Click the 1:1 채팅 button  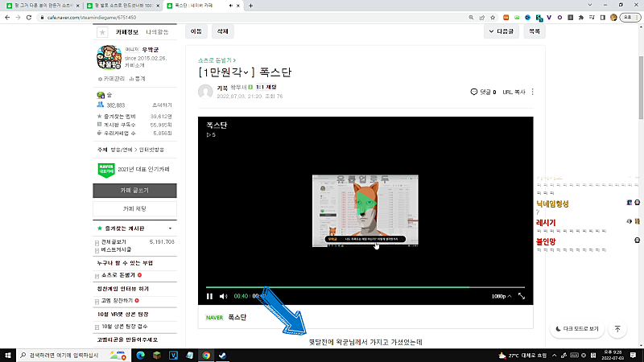pos(266,87)
